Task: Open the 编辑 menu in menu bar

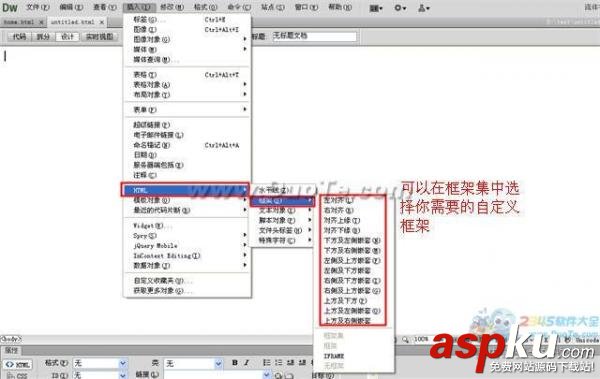Action: point(71,7)
